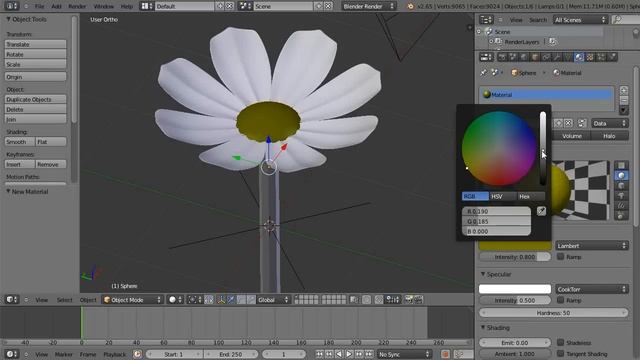The height and width of the screenshot is (360, 640).
Task: Expand the Scene item in outliner
Action: (479, 31)
